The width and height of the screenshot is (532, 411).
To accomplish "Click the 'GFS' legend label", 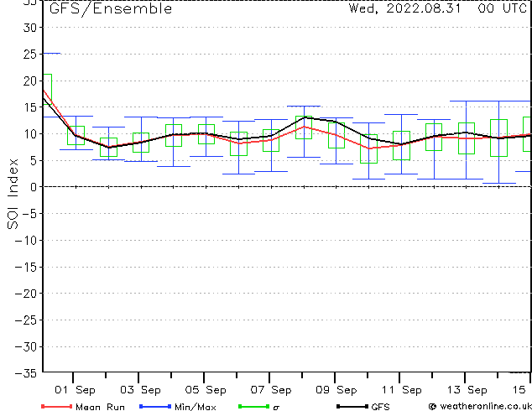I will point(381,407).
